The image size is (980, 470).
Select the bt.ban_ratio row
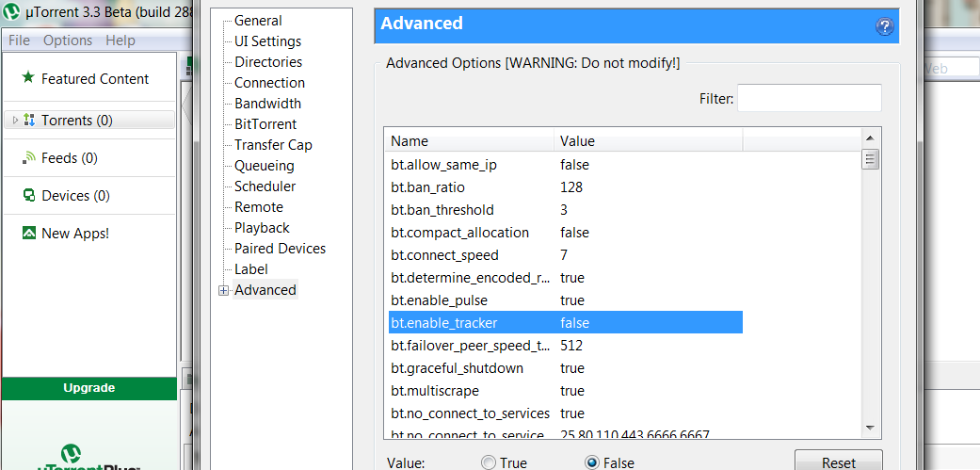pyautogui.click(x=566, y=186)
